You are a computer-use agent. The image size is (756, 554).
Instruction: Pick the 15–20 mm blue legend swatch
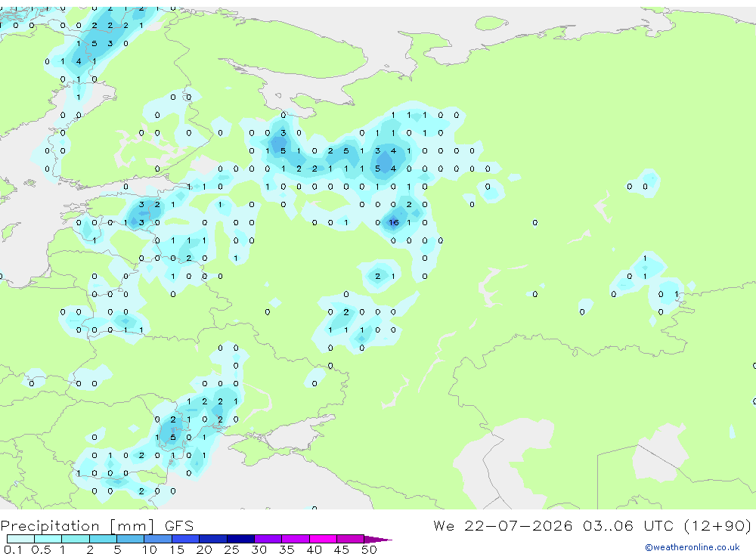(x=186, y=539)
